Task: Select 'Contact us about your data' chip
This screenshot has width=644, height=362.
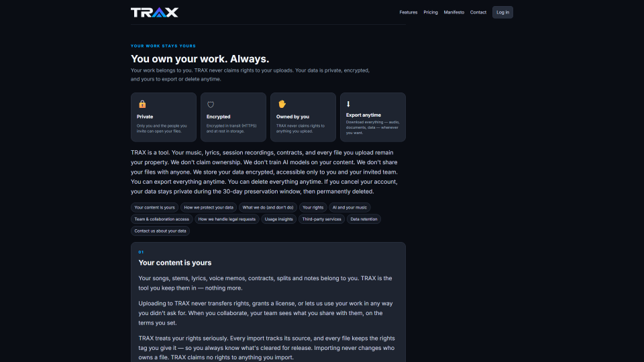Action: point(160,231)
